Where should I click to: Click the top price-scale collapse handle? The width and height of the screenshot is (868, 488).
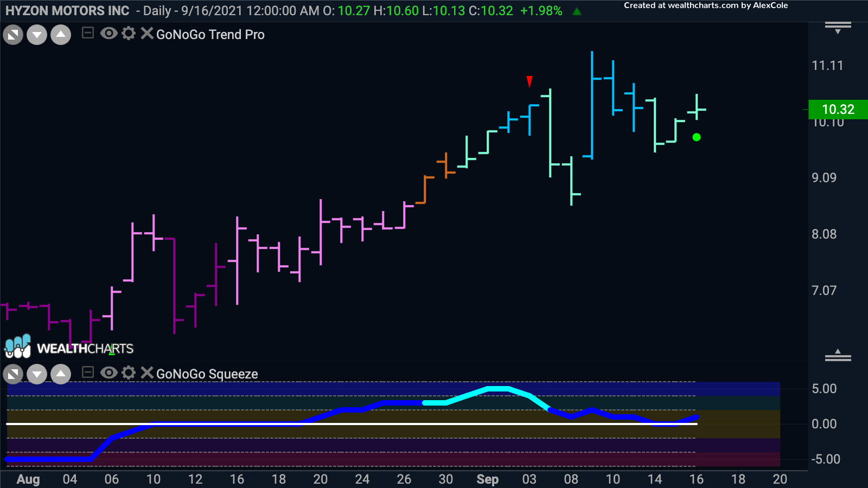[x=838, y=28]
